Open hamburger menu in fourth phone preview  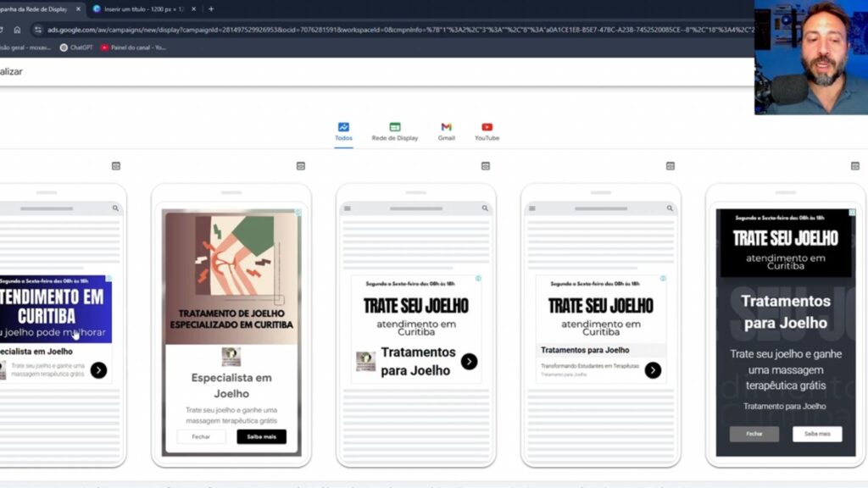point(531,208)
